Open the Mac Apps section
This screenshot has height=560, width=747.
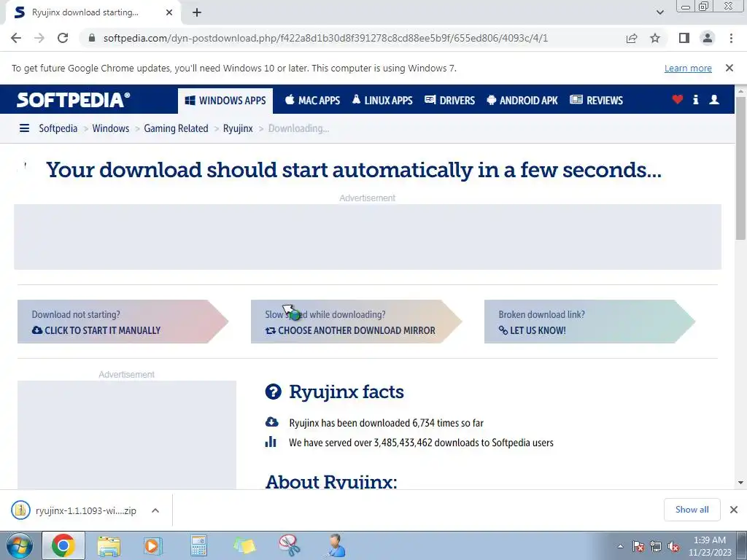[x=312, y=101]
